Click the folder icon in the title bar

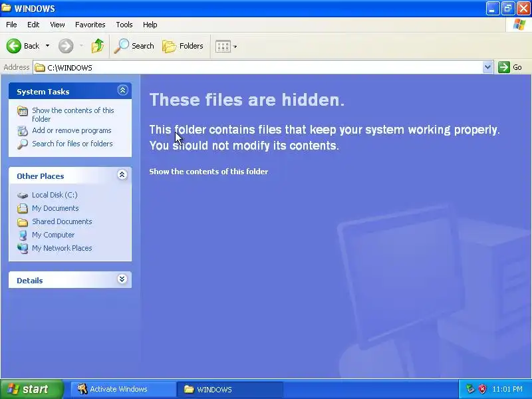[6, 7]
